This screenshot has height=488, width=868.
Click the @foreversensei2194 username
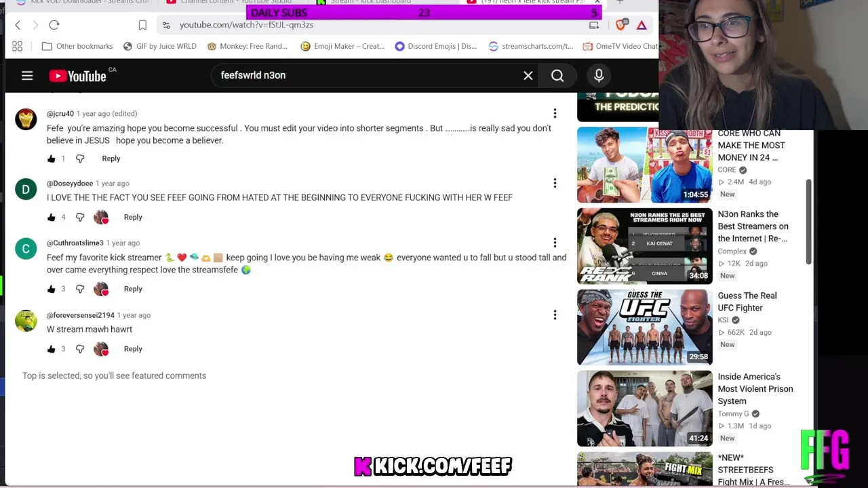81,315
